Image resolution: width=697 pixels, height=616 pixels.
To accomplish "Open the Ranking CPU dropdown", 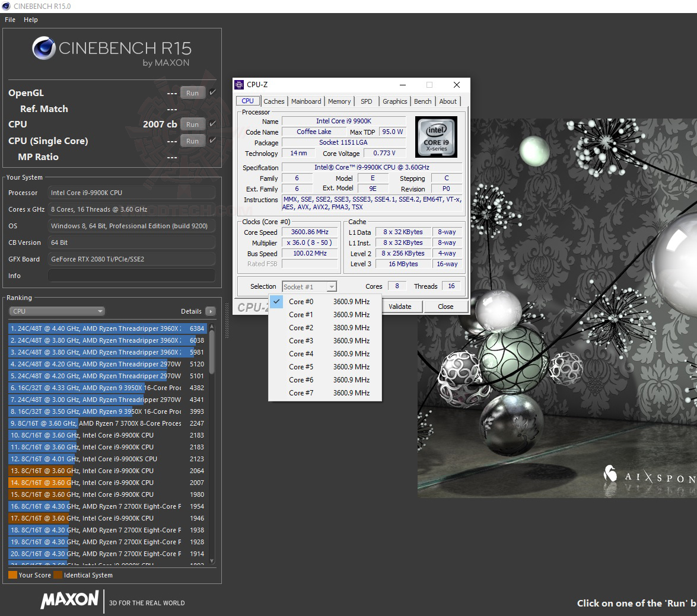I will pos(56,311).
